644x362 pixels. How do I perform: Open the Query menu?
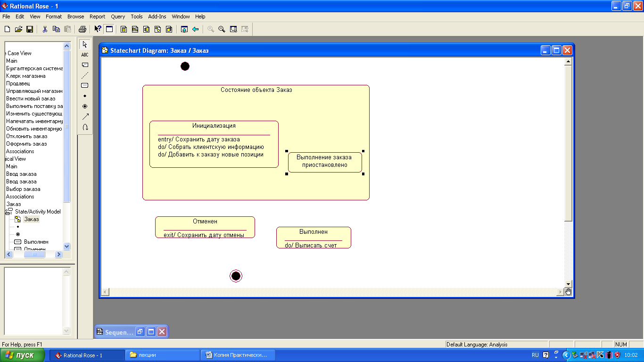pos(118,16)
